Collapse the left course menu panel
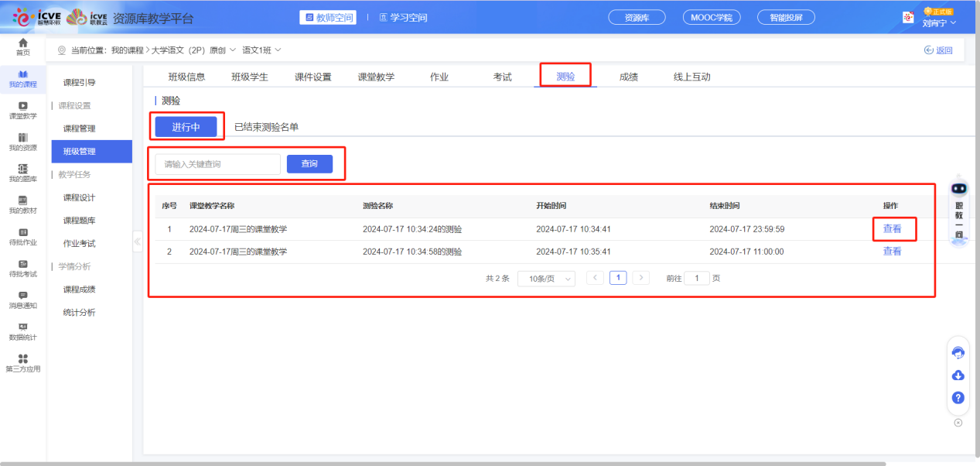980x466 pixels. click(138, 241)
